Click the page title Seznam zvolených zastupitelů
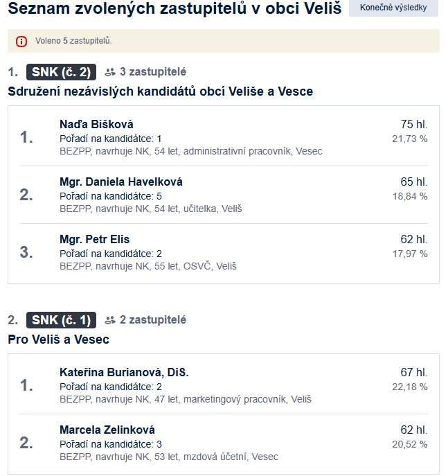This screenshot has height=476, width=448. 127,8
